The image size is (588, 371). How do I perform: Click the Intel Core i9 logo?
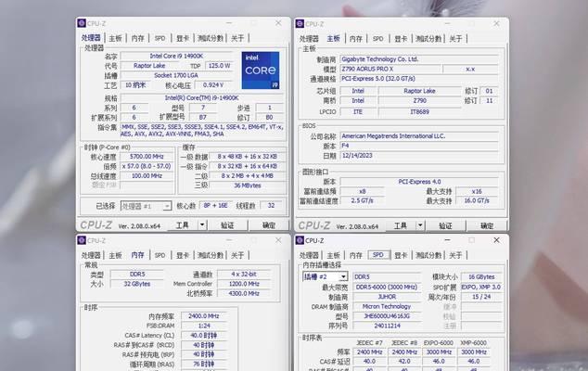(261, 70)
